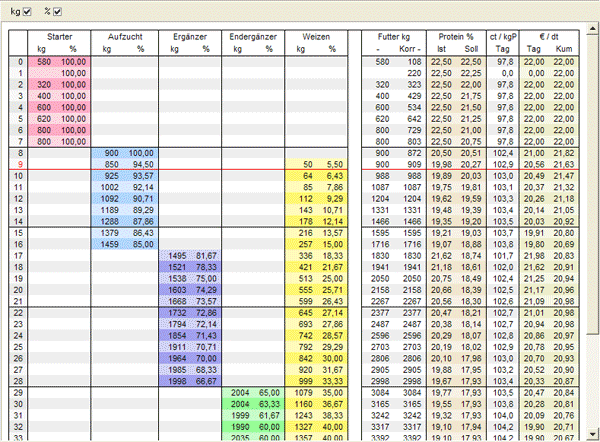600x442 pixels.
Task: Select the ct / kgP column header
Action: tap(504, 34)
